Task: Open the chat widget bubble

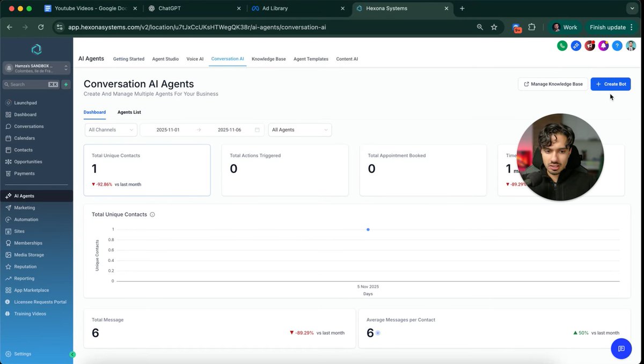Action: click(x=621, y=348)
